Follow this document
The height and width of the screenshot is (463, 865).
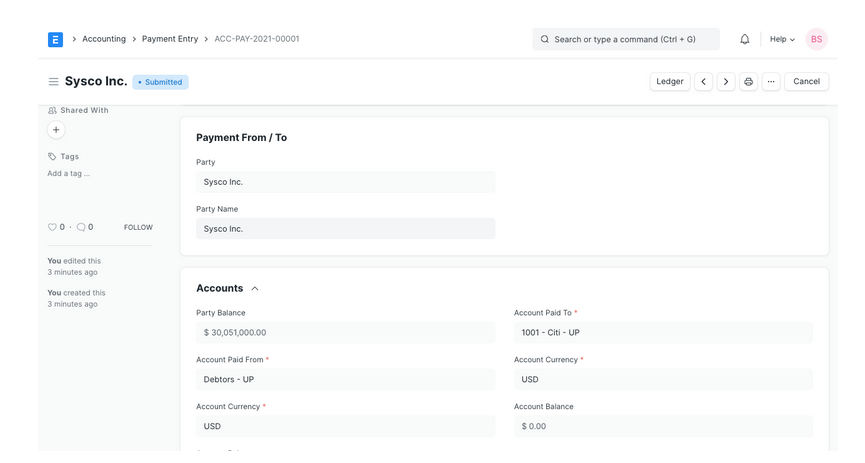coord(138,228)
